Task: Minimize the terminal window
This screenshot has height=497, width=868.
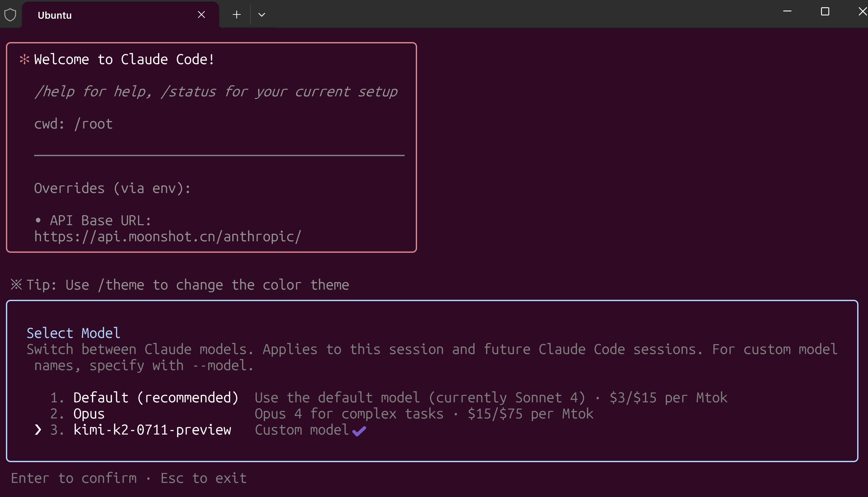Action: tap(787, 11)
